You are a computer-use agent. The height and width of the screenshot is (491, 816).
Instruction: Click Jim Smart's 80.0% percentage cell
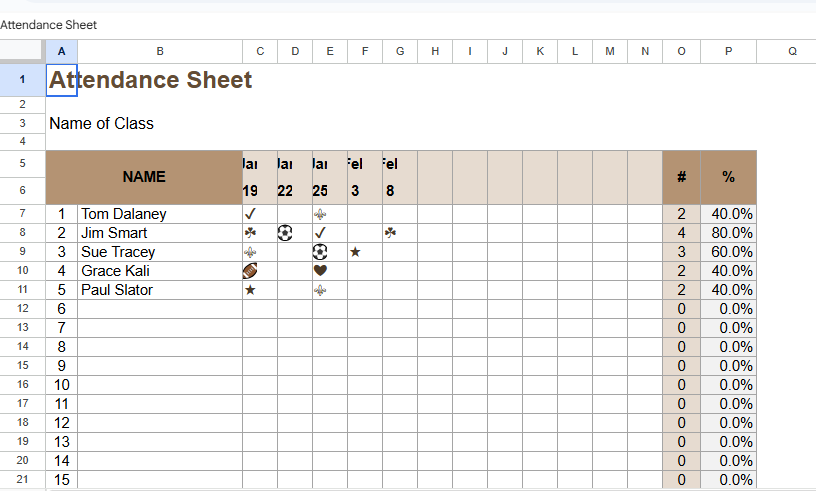pos(728,233)
